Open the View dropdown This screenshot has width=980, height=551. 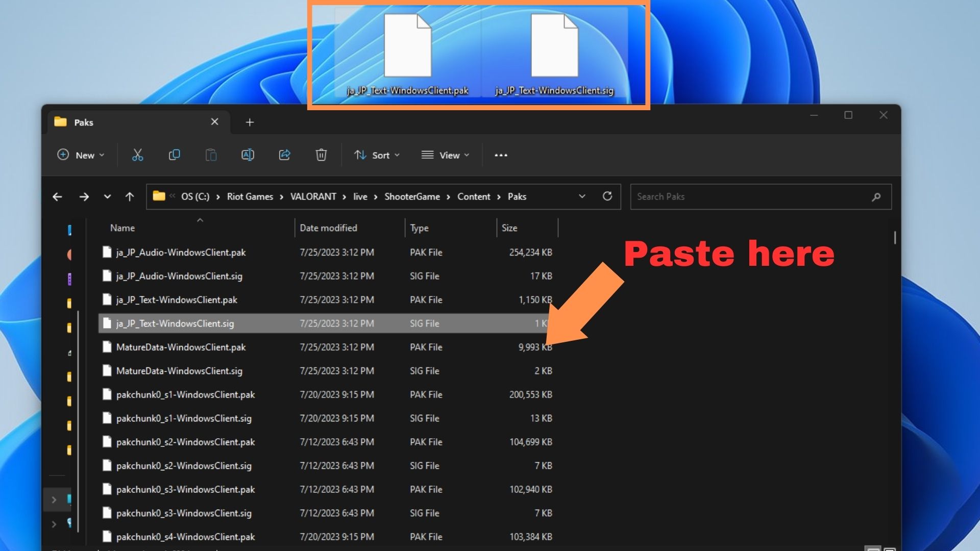(445, 155)
